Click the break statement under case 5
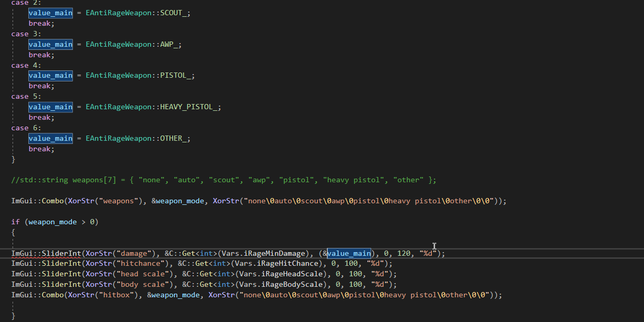The image size is (644, 322). pyautogui.click(x=41, y=118)
